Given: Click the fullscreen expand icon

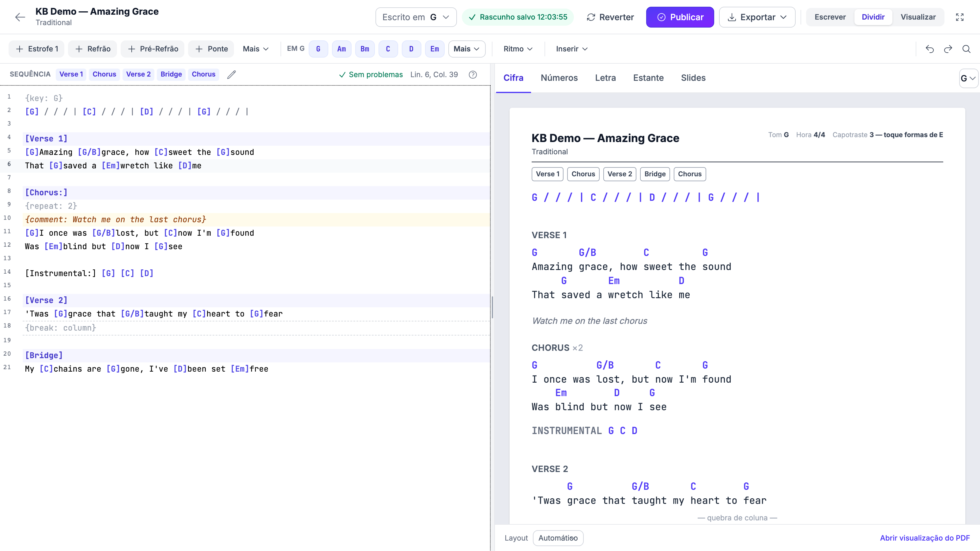Looking at the screenshot, I should click(959, 17).
